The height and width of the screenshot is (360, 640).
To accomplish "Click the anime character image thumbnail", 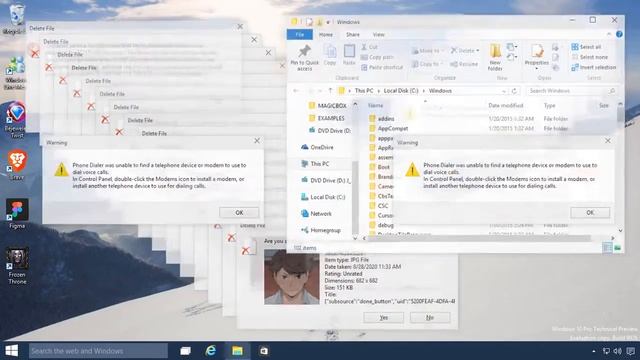I will [x=292, y=277].
